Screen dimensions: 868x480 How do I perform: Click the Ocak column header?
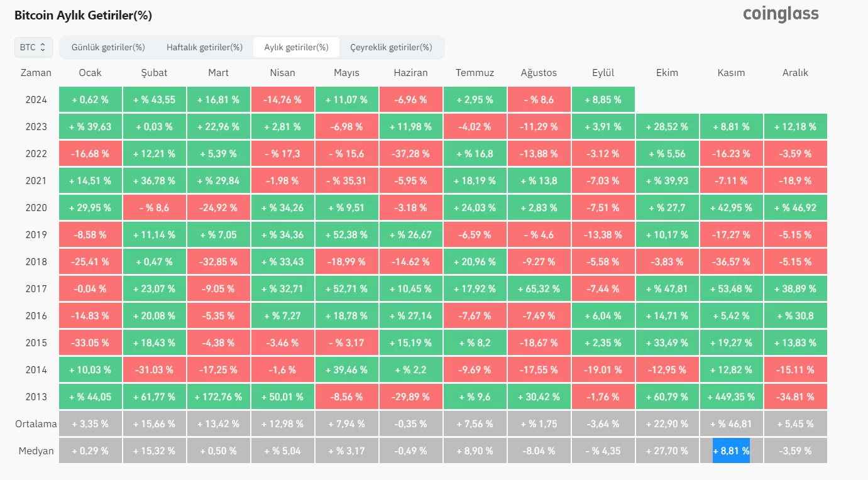[x=91, y=73]
